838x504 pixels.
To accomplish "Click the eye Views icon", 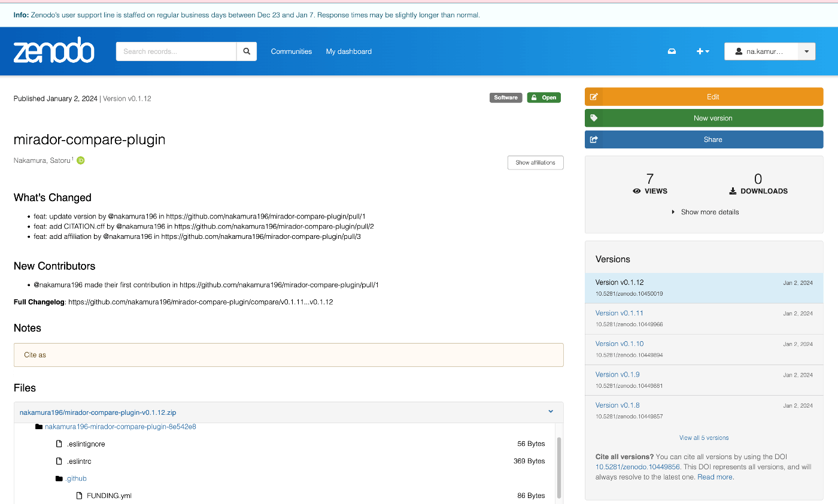I will pyautogui.click(x=637, y=192).
